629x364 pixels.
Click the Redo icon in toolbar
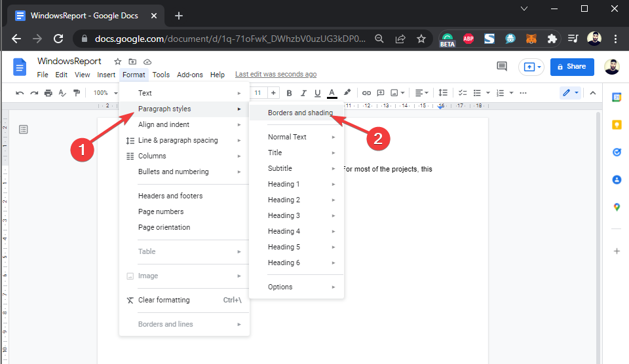(34, 93)
